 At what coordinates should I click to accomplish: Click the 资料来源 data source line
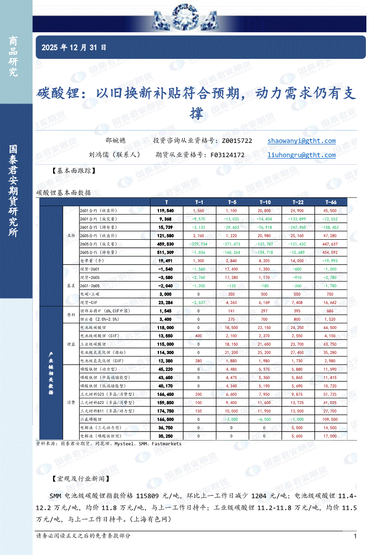[x=109, y=444]
